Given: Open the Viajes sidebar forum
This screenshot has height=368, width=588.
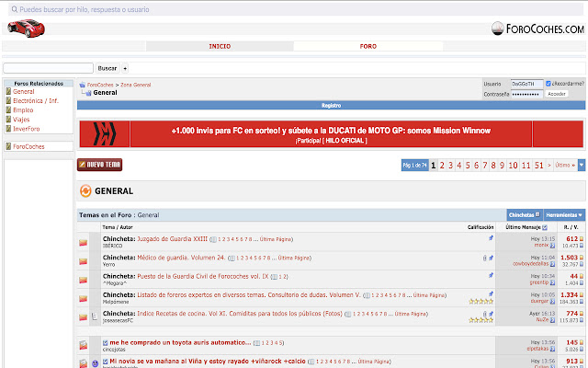Looking at the screenshot, I should [x=21, y=120].
